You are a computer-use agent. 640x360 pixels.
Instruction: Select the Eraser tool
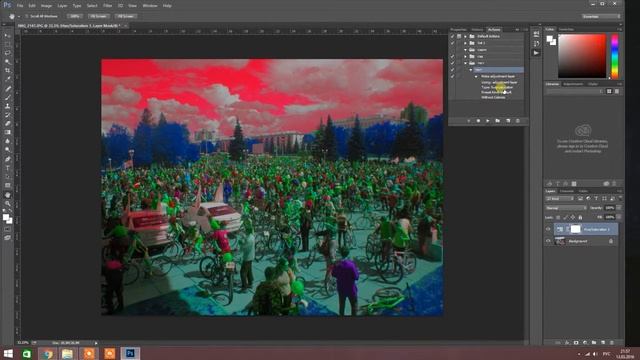point(7,124)
